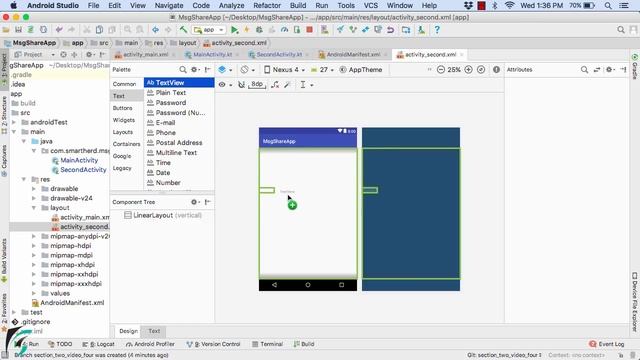Show warnings and errors indicator icon
Image resolution: width=640 pixels, height=360 pixels.
coord(496,70)
